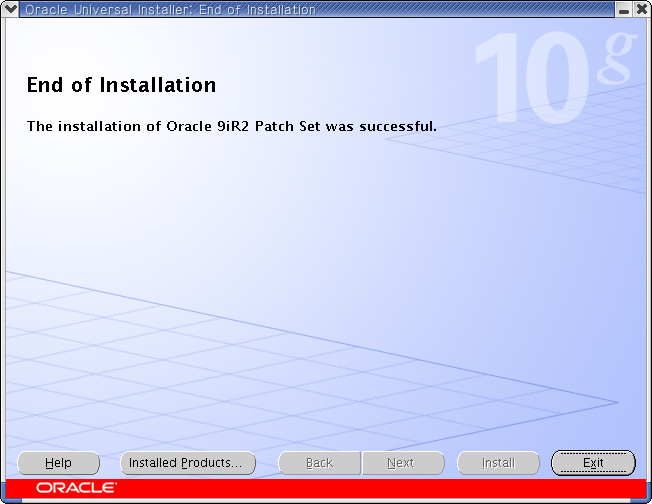Click the disabled Install button
Viewport: 652px width, 504px height.
(498, 463)
